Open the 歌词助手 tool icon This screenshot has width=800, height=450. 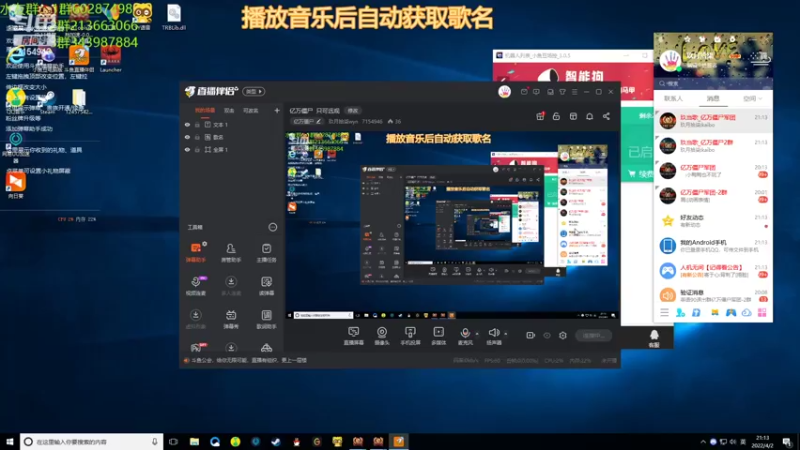pos(266,319)
